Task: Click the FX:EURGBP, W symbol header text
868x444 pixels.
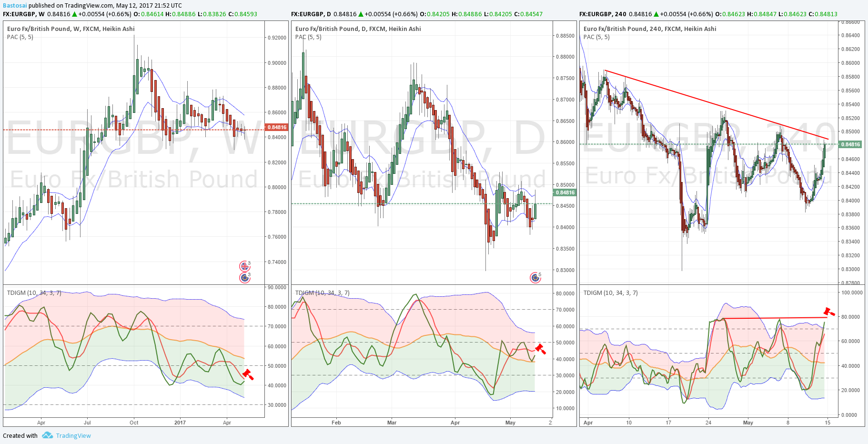Action: tap(24, 14)
